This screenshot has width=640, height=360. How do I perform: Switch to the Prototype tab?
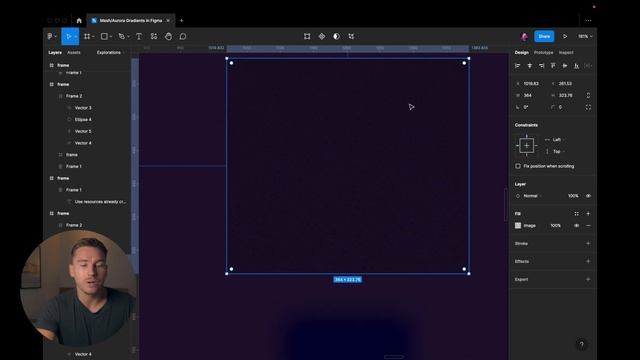(543, 53)
